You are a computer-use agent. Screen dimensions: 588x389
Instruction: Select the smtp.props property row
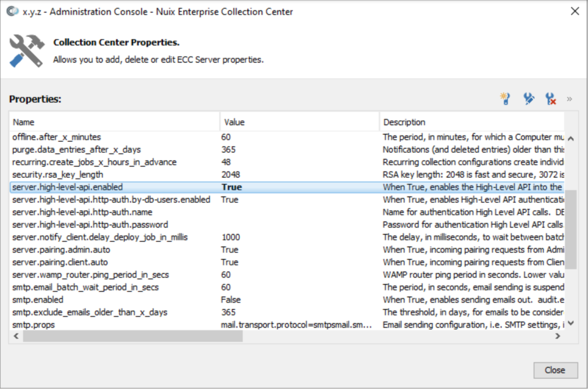point(33,325)
